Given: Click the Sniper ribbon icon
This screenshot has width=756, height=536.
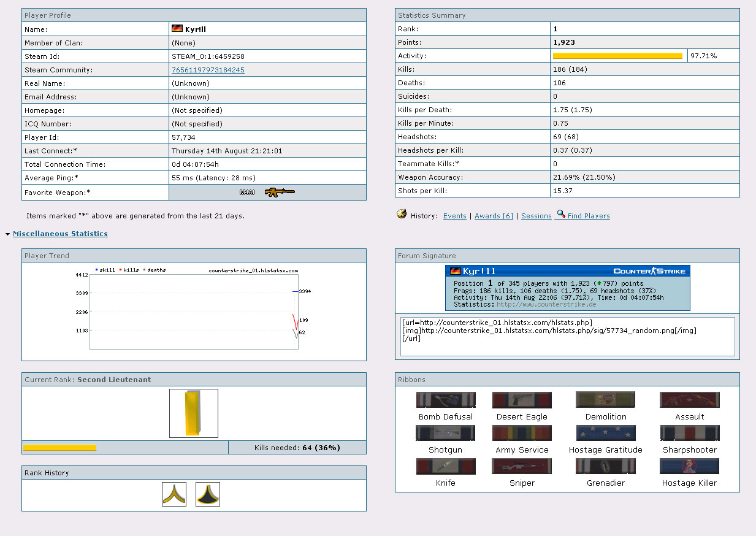Looking at the screenshot, I should click(x=522, y=467).
